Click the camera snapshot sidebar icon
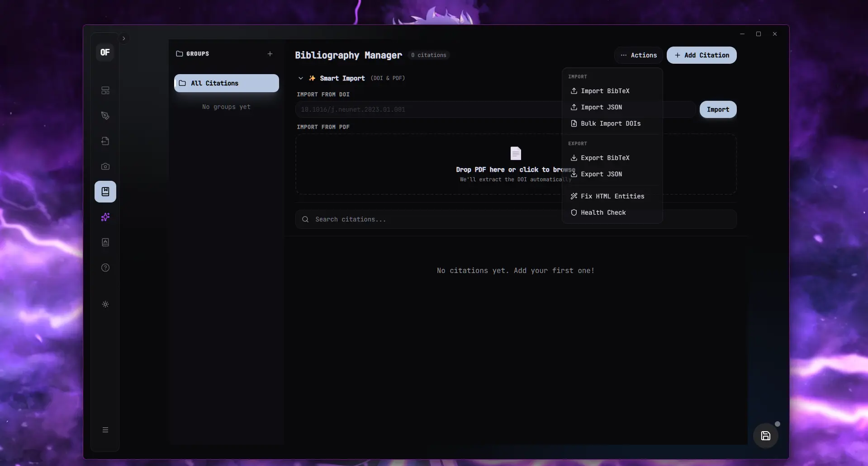The height and width of the screenshot is (466, 868). pyautogui.click(x=105, y=166)
